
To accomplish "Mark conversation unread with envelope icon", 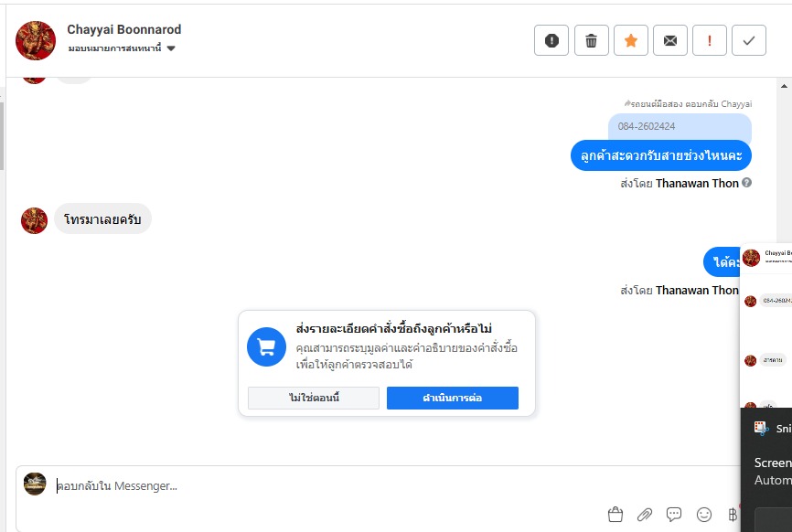I will pyautogui.click(x=670, y=40).
